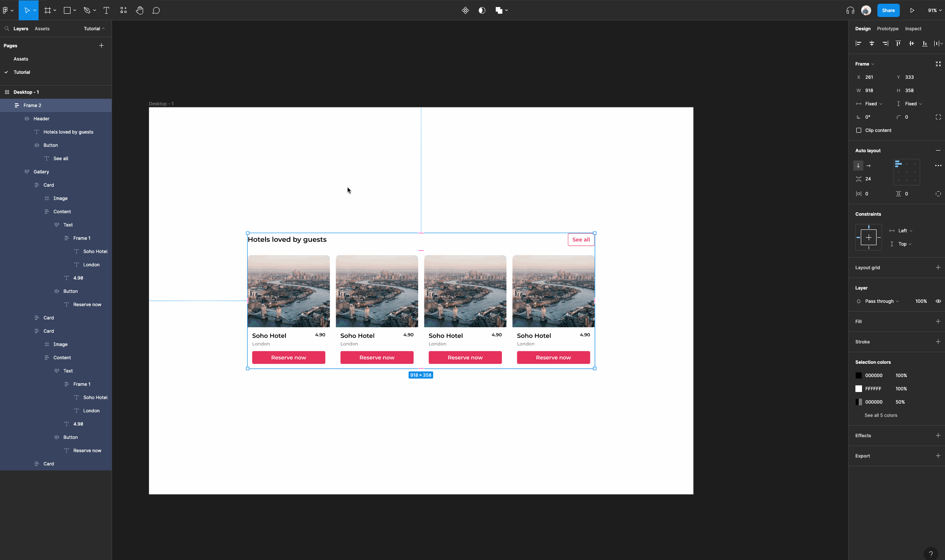Open the Tutorial page list dropdown
The height and width of the screenshot is (560, 945).
[94, 29]
